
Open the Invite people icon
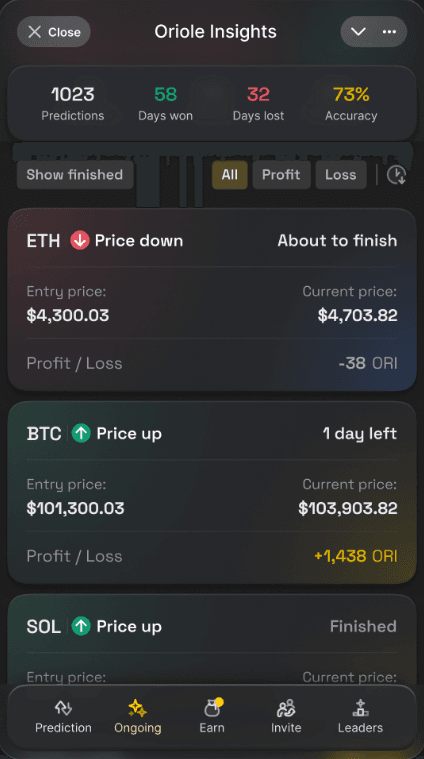point(286,708)
